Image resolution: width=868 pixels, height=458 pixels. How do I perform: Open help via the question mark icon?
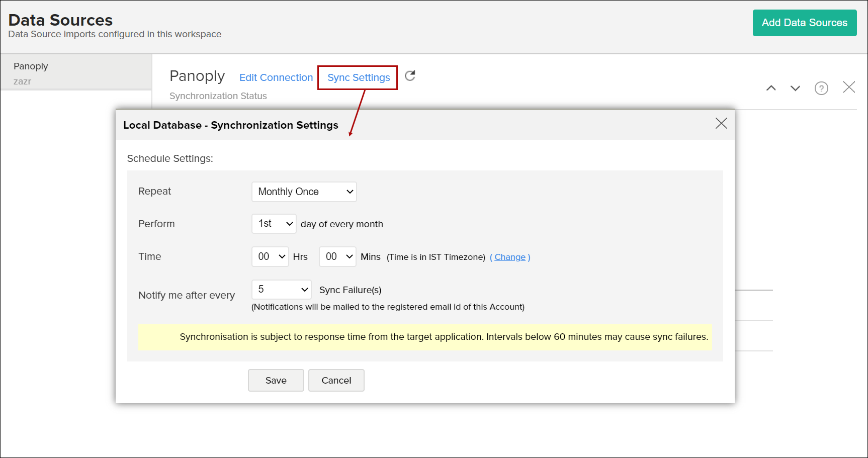click(x=821, y=88)
